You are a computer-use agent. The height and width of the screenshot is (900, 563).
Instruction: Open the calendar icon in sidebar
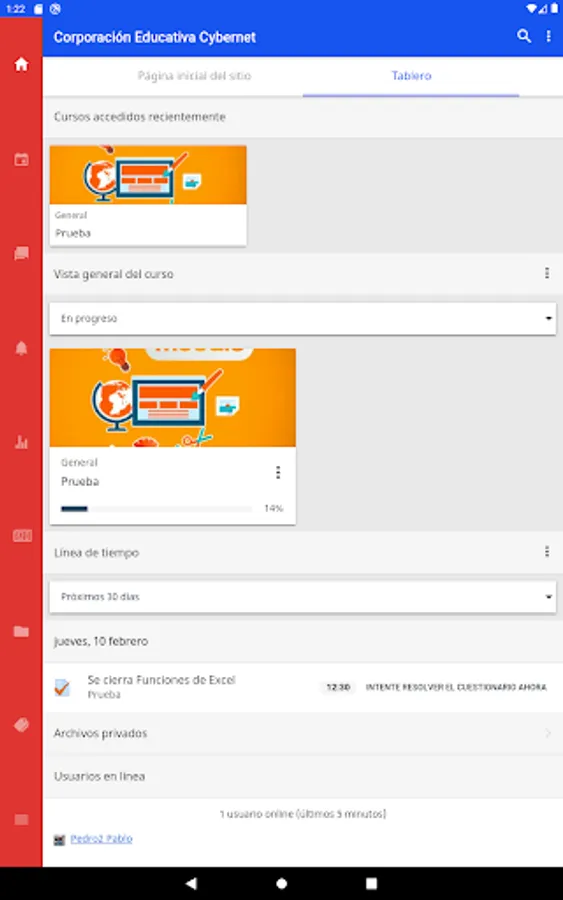click(21, 160)
